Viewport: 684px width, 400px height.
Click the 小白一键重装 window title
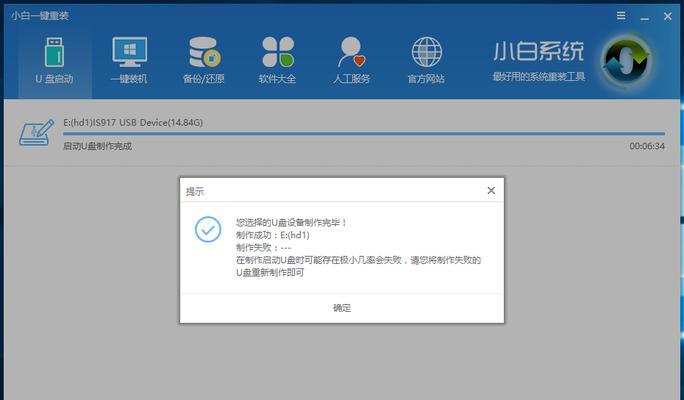coord(40,16)
